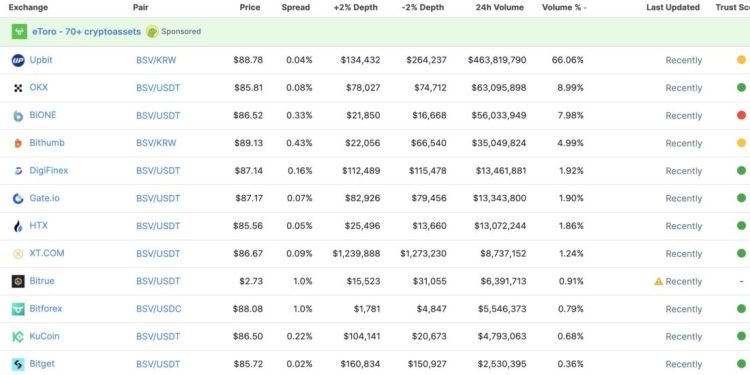Open Bitforex's BSV/USDC pair link

[x=159, y=309]
